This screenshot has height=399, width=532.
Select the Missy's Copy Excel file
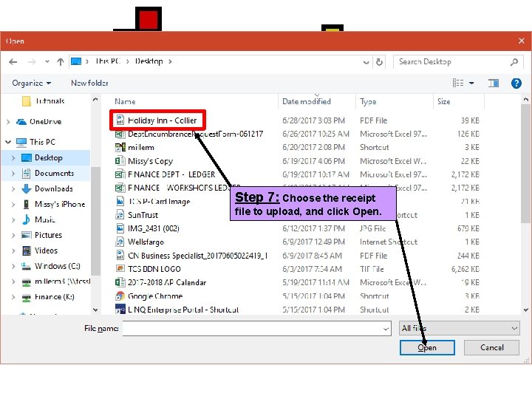click(x=150, y=161)
